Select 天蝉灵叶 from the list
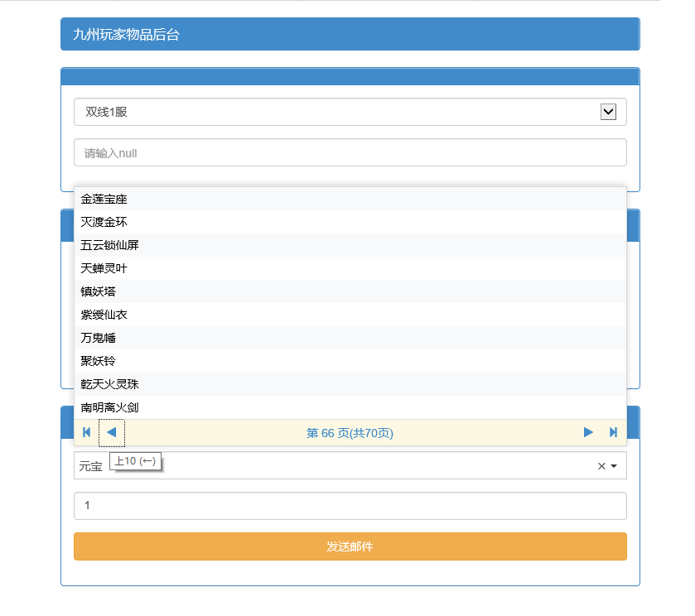 [x=350, y=268]
